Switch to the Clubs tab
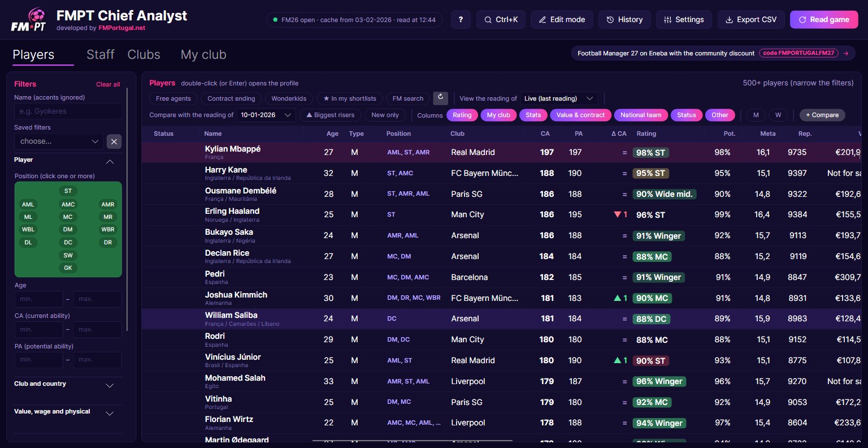868x448 pixels. (144, 54)
